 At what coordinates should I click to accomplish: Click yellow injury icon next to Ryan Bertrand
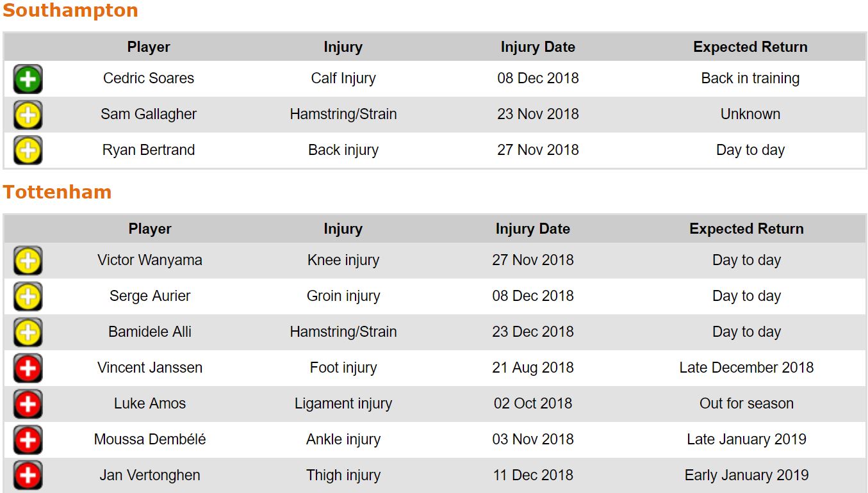[28, 151]
